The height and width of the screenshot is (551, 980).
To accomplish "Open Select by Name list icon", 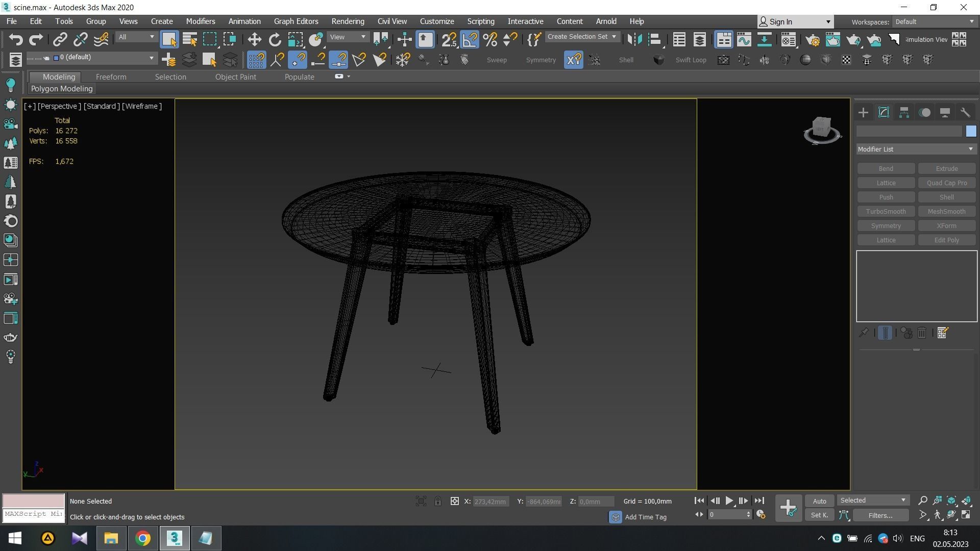I will click(x=190, y=39).
